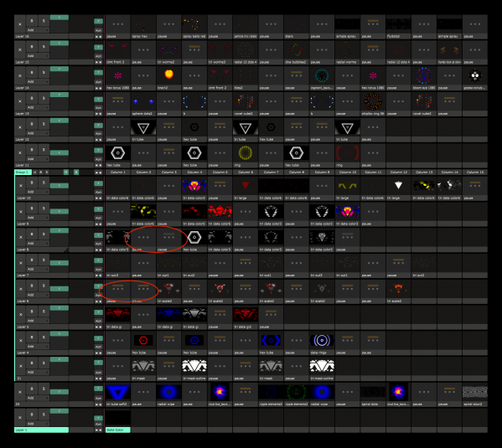Clear Layer 7 with its X button
502x448 pixels.
21,263
